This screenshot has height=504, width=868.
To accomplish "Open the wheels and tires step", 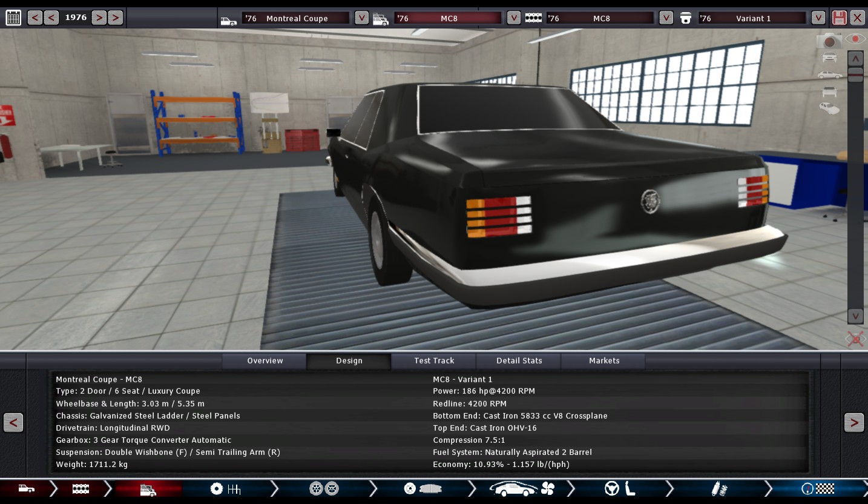I will [324, 488].
